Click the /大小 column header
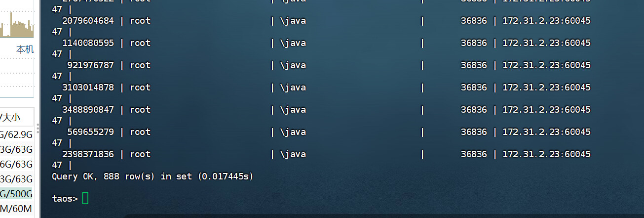The image size is (644, 218). [x=10, y=118]
